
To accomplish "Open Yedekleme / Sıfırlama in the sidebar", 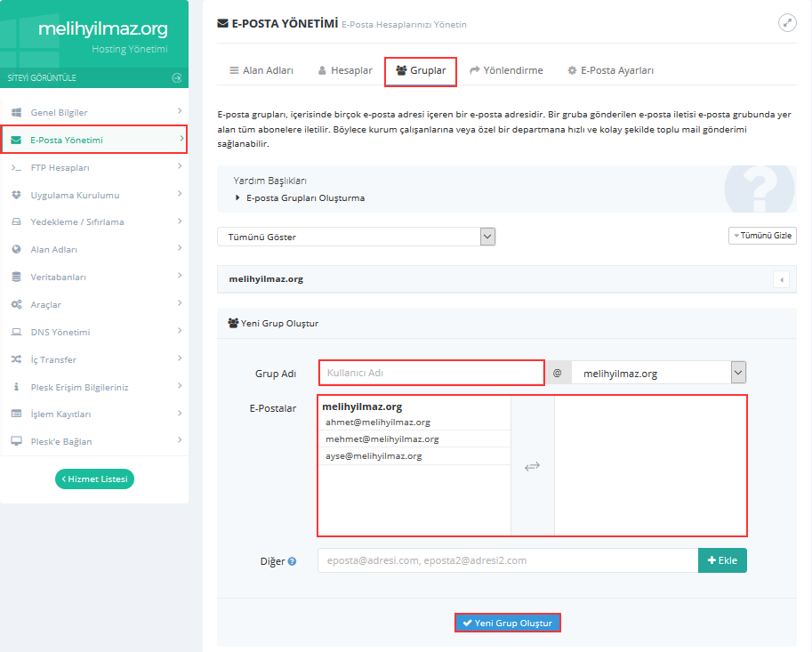I will pyautogui.click(x=77, y=222).
